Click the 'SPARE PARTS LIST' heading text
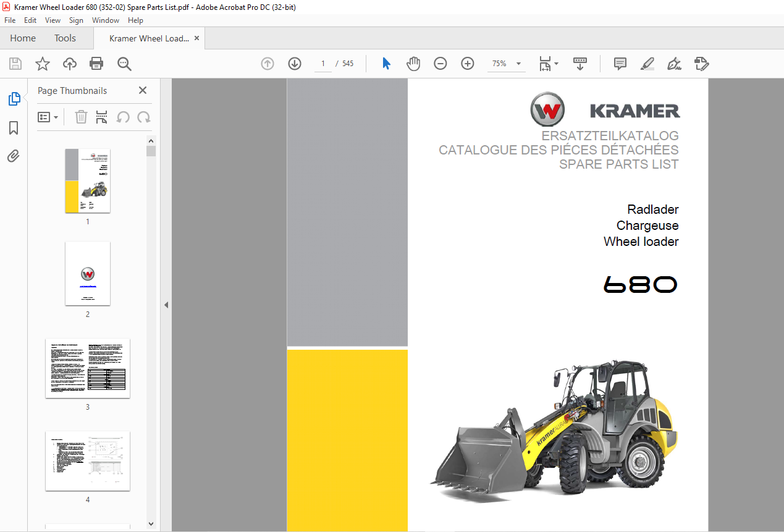This screenshot has width=784, height=532. 618,164
